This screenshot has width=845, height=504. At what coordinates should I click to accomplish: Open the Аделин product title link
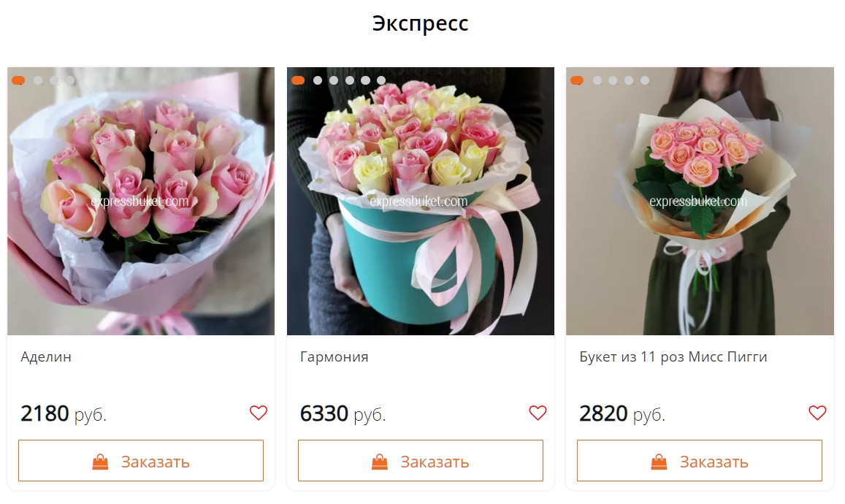(x=46, y=357)
